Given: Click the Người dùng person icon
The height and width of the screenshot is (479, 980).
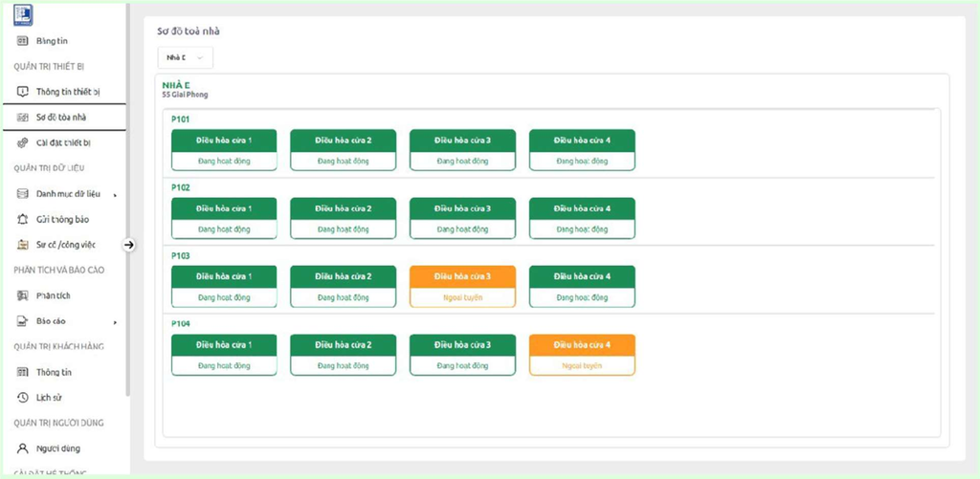Looking at the screenshot, I should (x=23, y=448).
